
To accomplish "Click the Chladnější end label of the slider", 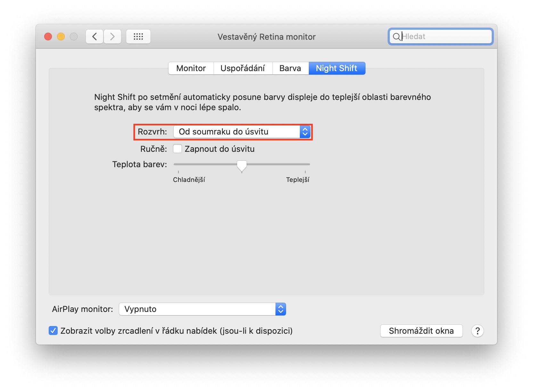I will (x=189, y=180).
